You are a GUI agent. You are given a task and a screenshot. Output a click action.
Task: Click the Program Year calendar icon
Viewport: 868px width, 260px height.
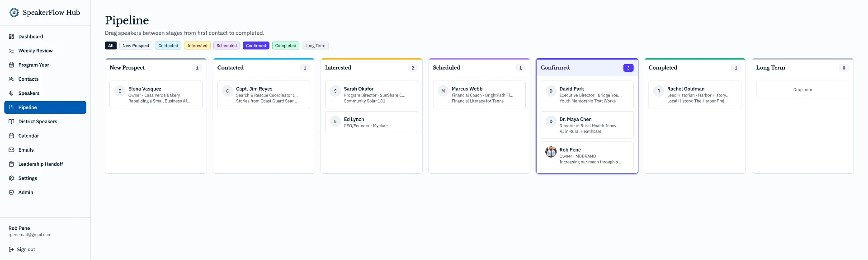pos(11,65)
